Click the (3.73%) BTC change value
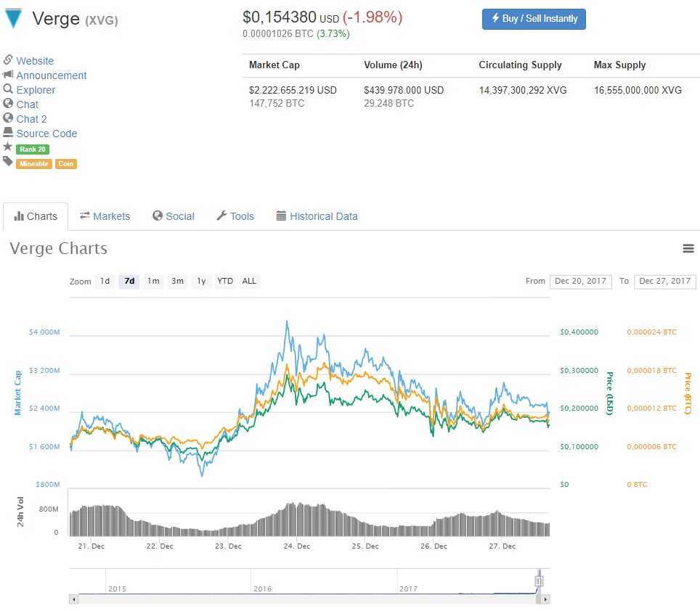Screen dimensions: 700x611 [x=333, y=34]
